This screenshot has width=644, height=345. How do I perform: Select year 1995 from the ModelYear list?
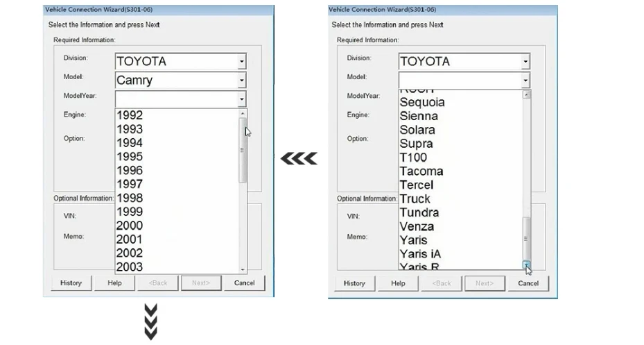tap(177, 157)
